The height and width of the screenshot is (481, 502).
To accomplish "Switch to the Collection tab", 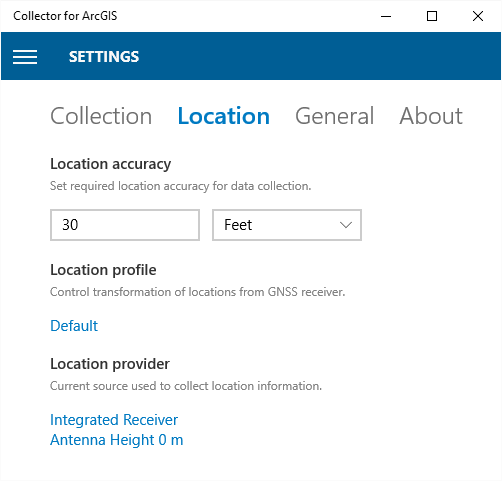I will click(x=101, y=116).
